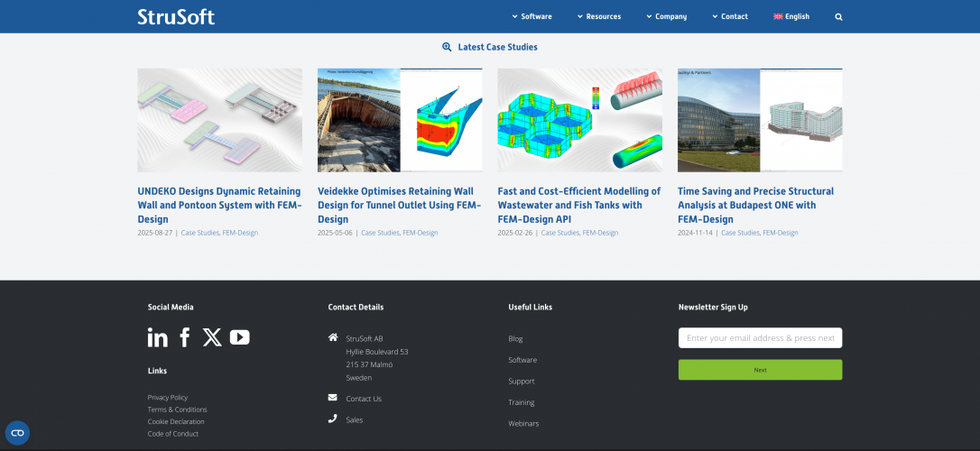Open the Support useful link

click(x=522, y=381)
